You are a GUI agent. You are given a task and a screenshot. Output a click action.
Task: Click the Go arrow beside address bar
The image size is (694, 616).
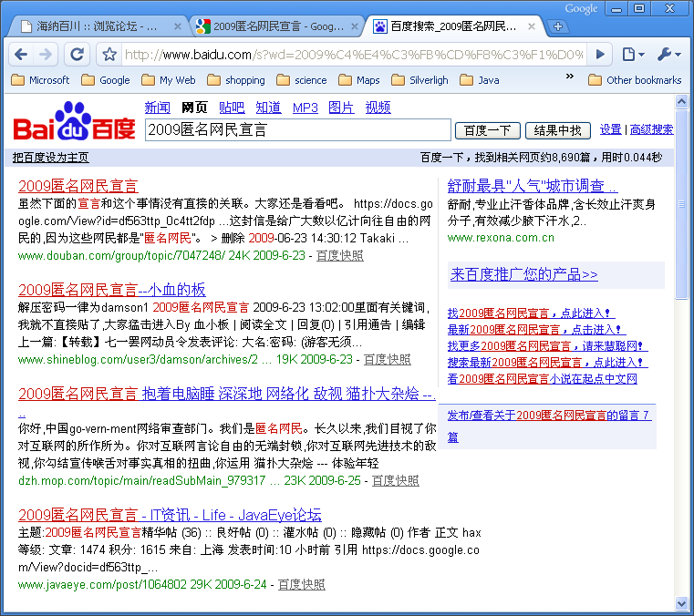click(600, 55)
